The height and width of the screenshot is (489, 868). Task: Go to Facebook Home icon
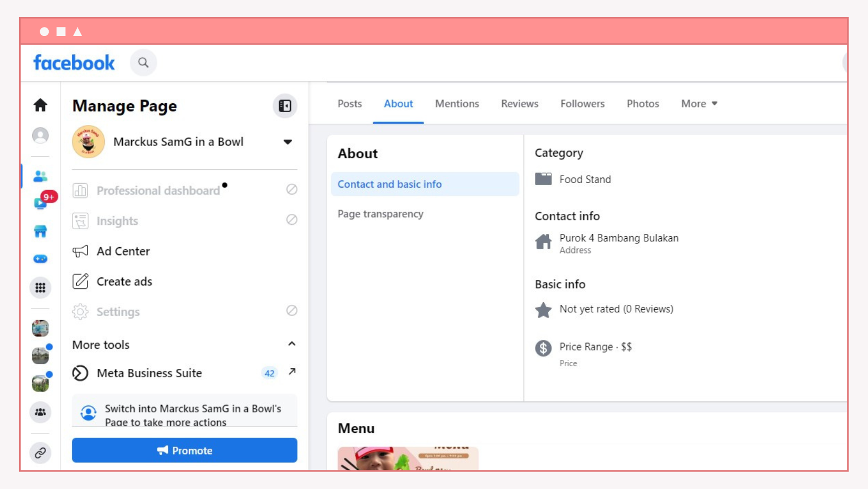point(40,105)
